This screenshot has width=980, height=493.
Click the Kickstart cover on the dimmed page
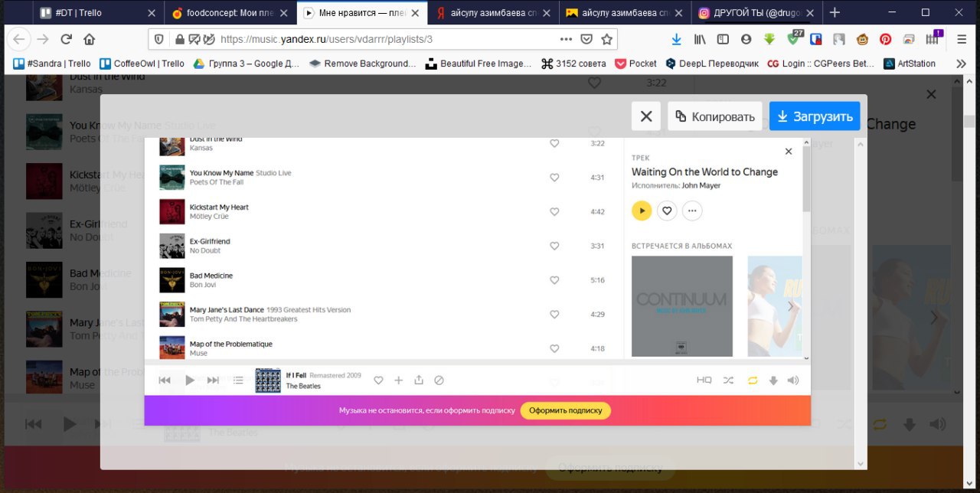coord(44,181)
